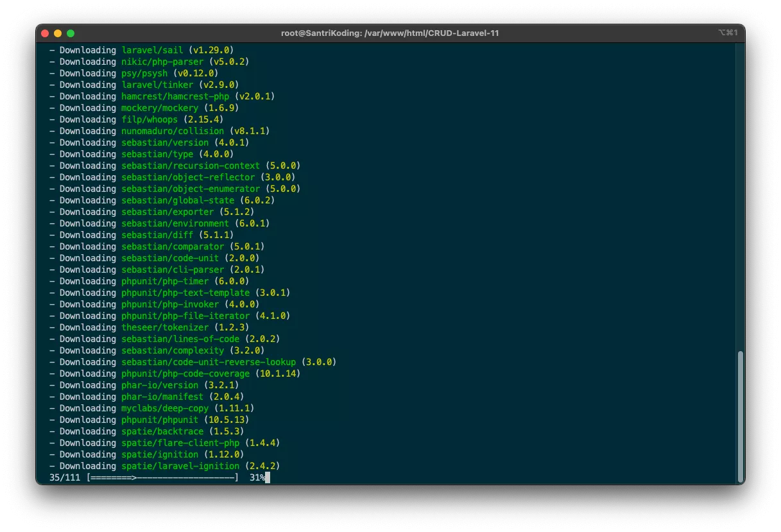Click version (v1.29.0) of laravel/sail

tap(211, 50)
